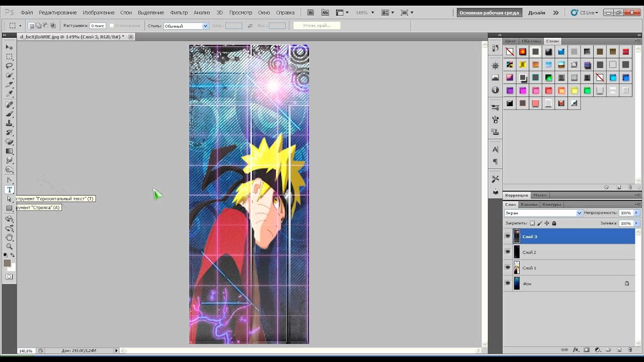Open the Clone Source panel icon

pyautogui.click(x=496, y=132)
